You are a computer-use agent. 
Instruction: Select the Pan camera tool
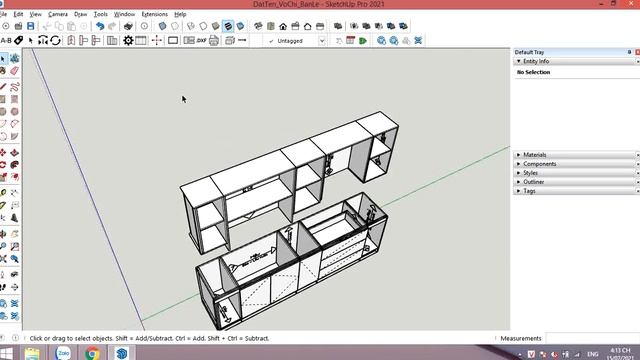(x=15, y=234)
